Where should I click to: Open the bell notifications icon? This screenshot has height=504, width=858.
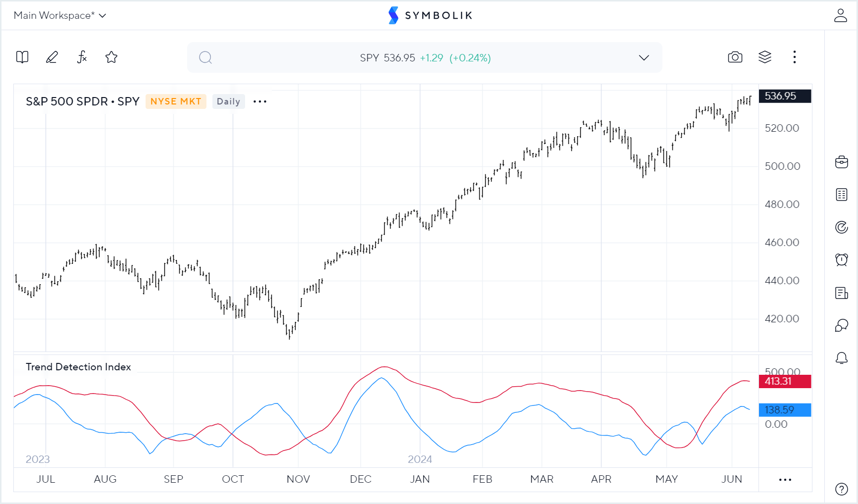point(842,358)
